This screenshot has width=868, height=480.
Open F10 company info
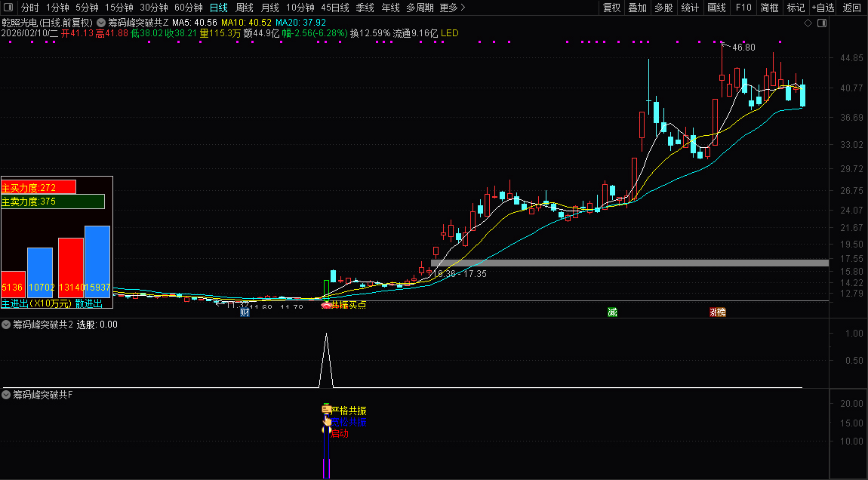click(743, 8)
